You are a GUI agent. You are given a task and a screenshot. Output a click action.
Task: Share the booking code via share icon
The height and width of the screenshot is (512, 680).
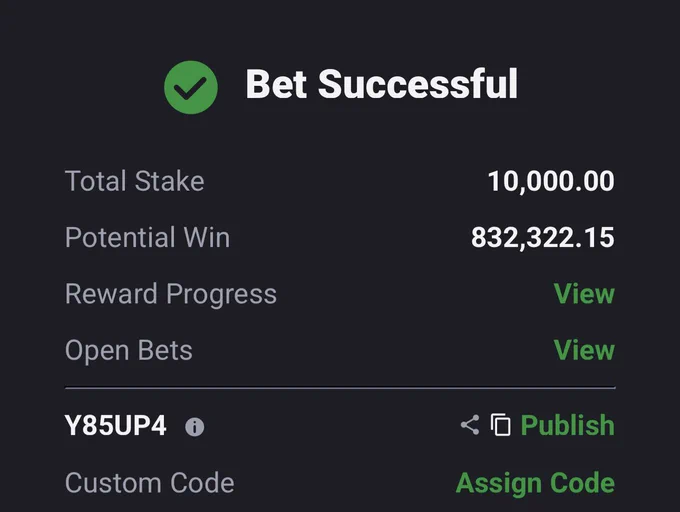pyautogui.click(x=470, y=425)
